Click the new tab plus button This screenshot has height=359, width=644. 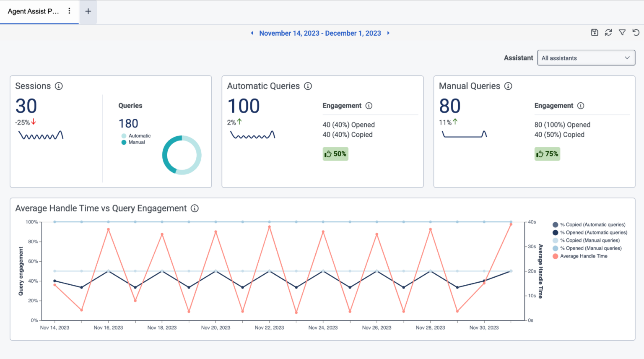coord(88,11)
